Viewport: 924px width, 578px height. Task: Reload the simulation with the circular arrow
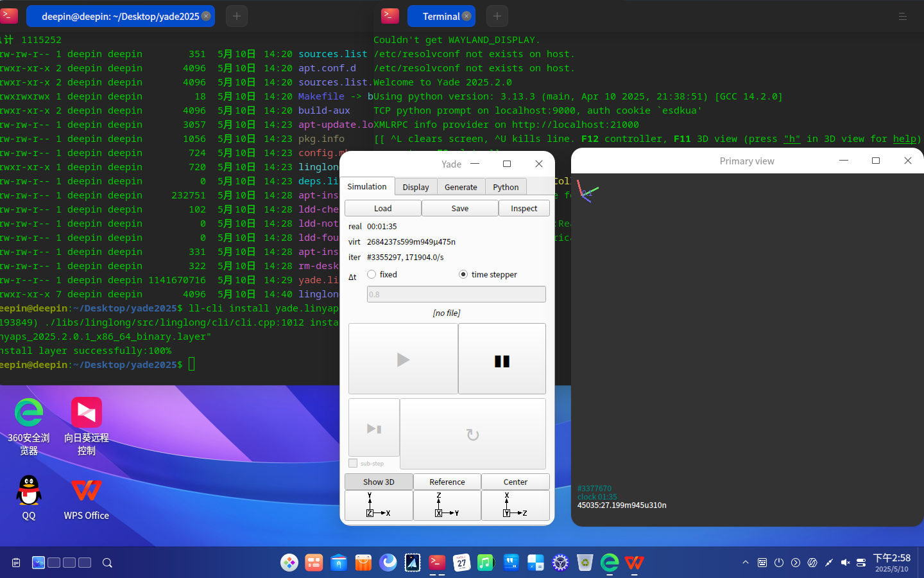(x=473, y=434)
